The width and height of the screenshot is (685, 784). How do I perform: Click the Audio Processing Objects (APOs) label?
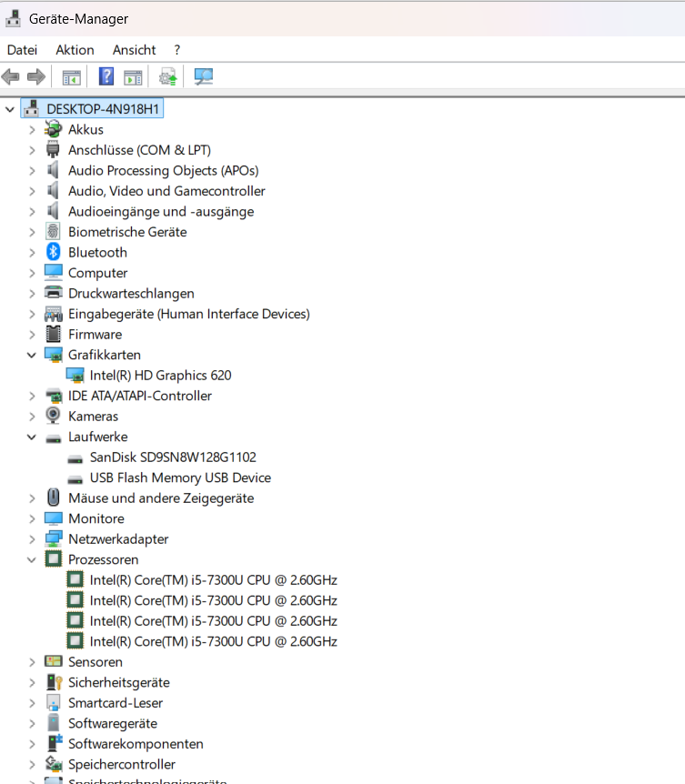[x=163, y=170]
